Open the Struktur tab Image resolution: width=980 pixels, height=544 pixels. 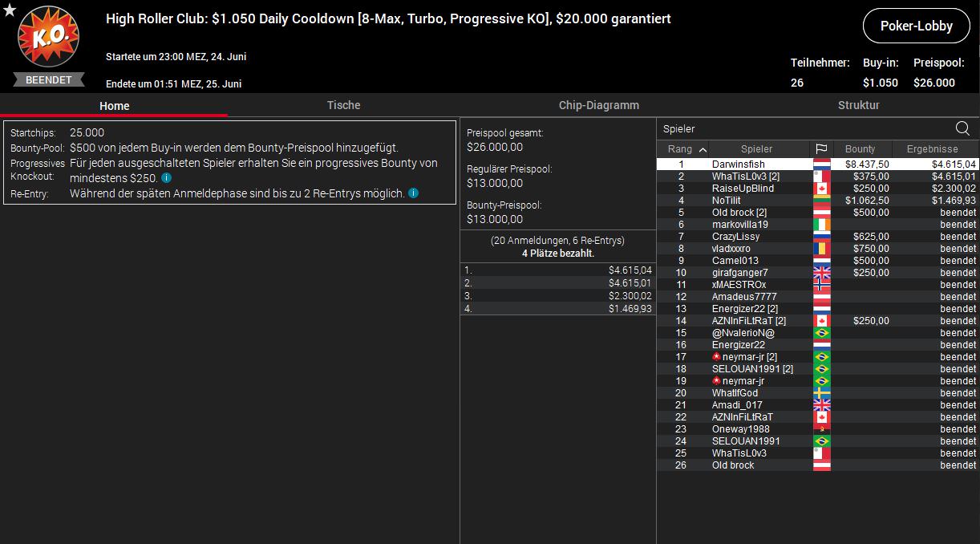(858, 105)
